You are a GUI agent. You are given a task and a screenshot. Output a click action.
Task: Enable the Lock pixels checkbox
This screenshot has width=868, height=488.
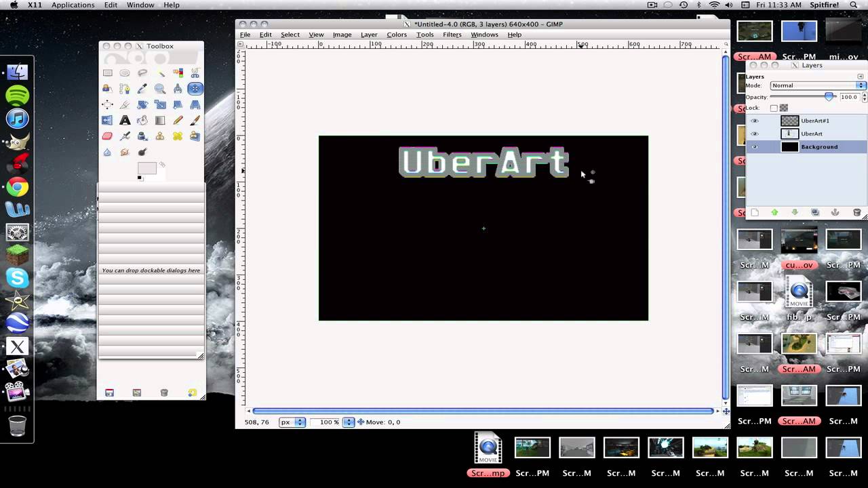[774, 108]
